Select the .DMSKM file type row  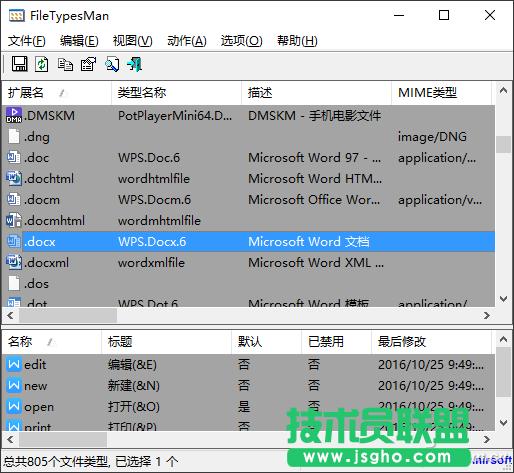click(x=248, y=116)
